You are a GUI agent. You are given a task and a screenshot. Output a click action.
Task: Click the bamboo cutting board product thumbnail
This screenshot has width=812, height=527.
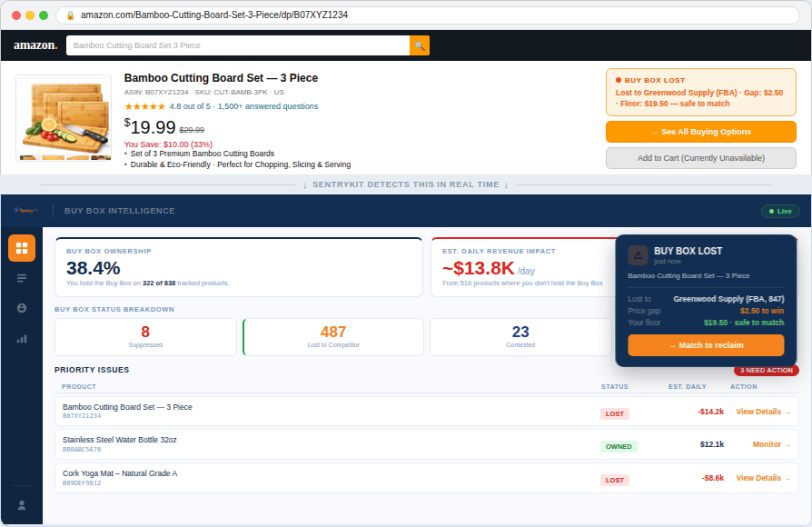(x=64, y=118)
